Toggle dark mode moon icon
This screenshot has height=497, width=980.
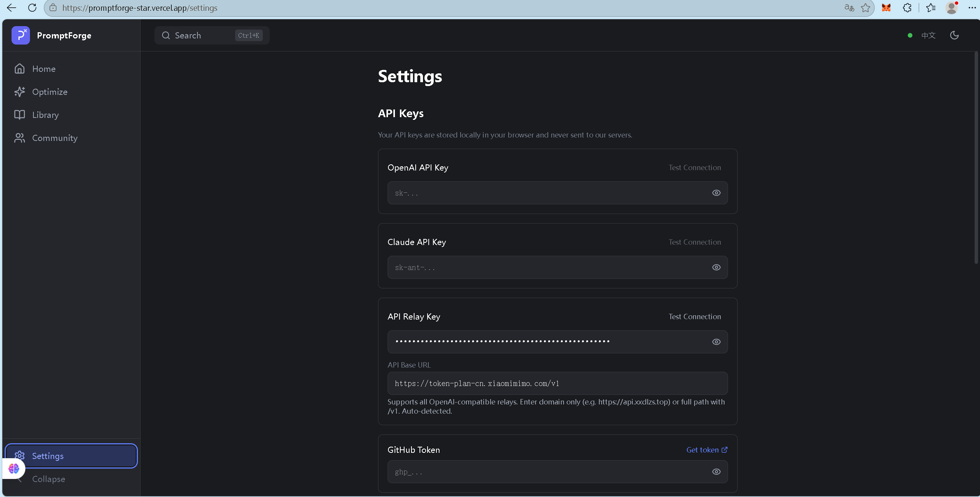click(x=954, y=35)
